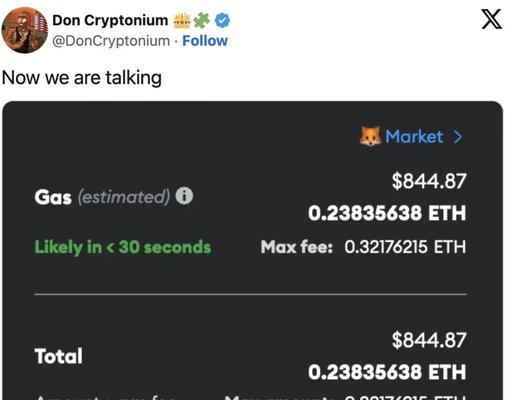Screen dimensions: 516x400
Task: Click the green puzzle piece emoji
Action: [202, 20]
